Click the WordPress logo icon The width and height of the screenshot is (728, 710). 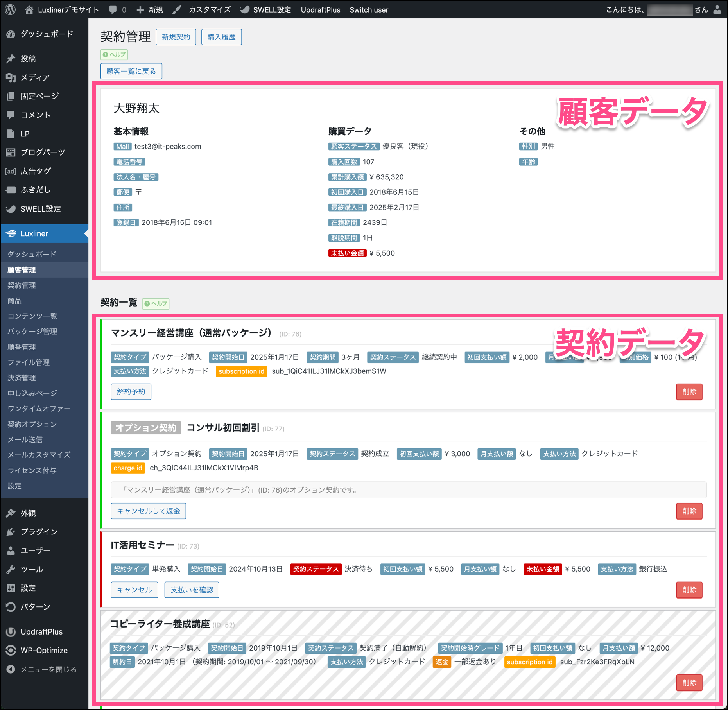pos(11,9)
